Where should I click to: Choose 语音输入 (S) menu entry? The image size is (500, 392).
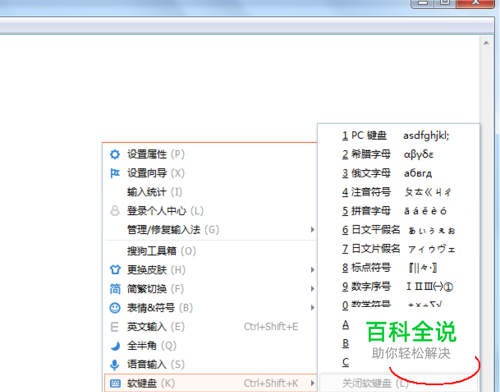[211, 365]
